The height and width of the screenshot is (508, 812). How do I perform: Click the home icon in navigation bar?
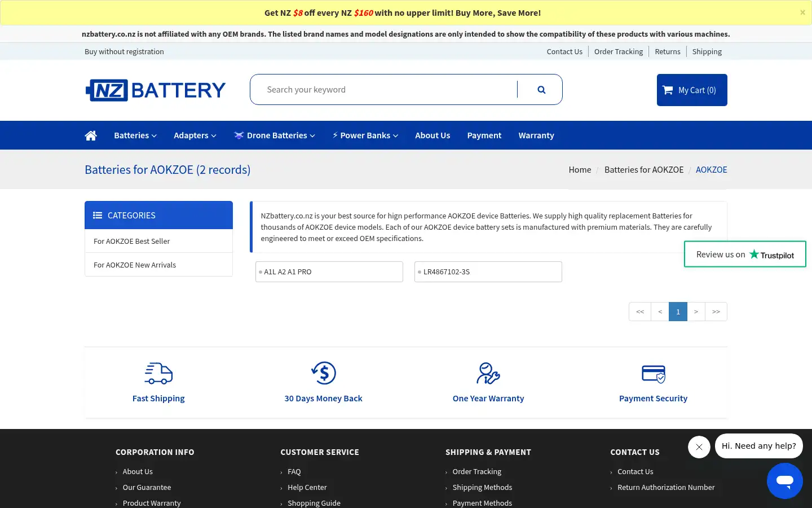(x=91, y=135)
